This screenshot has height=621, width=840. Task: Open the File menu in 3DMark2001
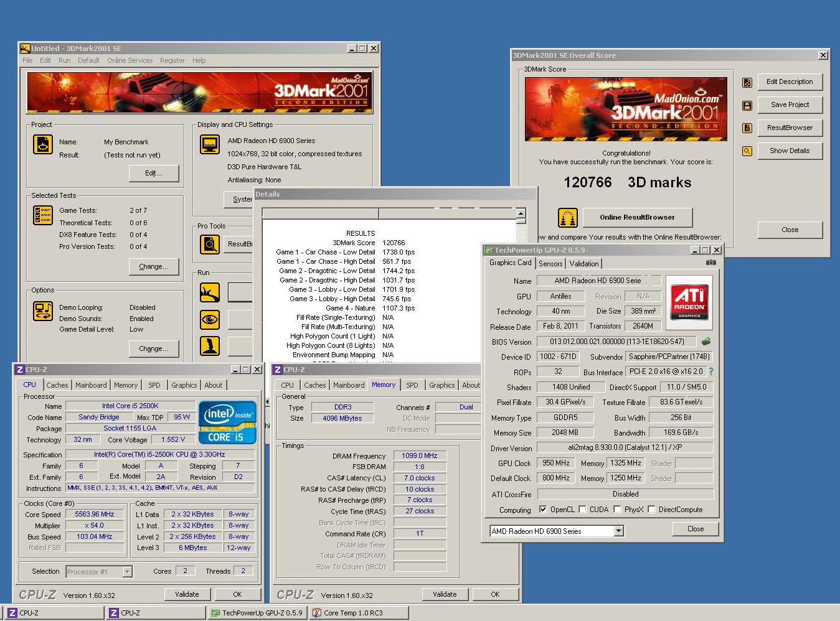tap(27, 60)
